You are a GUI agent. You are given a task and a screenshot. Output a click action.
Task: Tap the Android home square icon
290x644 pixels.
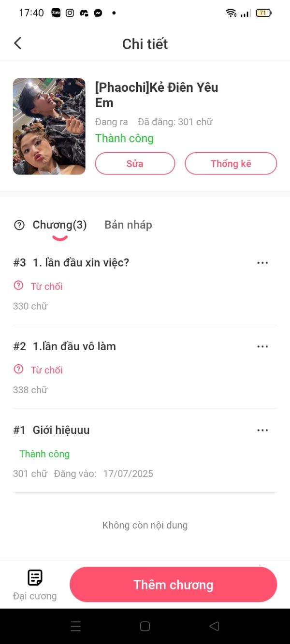[145, 626]
